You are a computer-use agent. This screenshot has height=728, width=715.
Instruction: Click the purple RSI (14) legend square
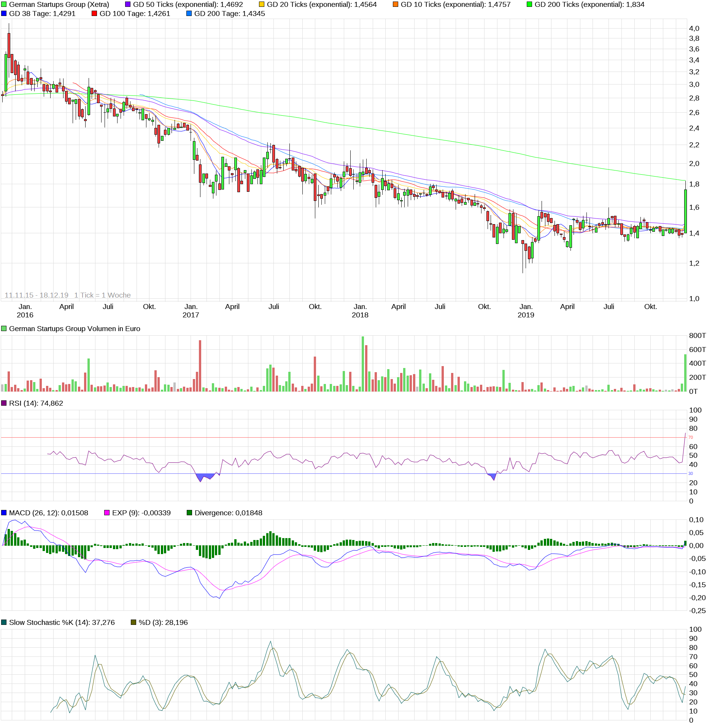(x=4, y=403)
